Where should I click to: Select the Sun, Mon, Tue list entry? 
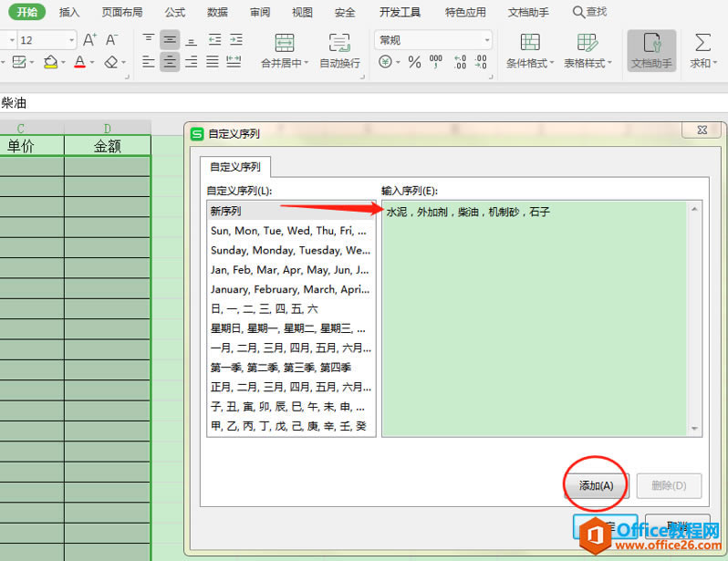click(x=291, y=231)
